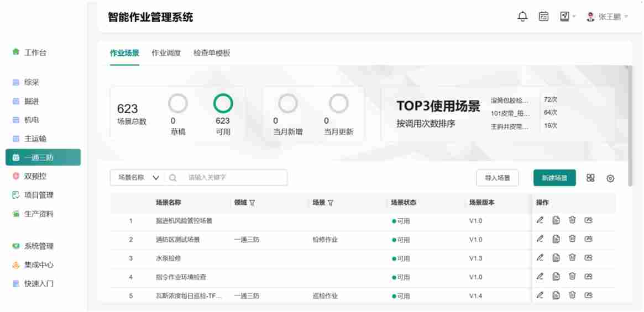644x312 pixels.
Task: Click the 导入场景 button
Action: (498, 178)
